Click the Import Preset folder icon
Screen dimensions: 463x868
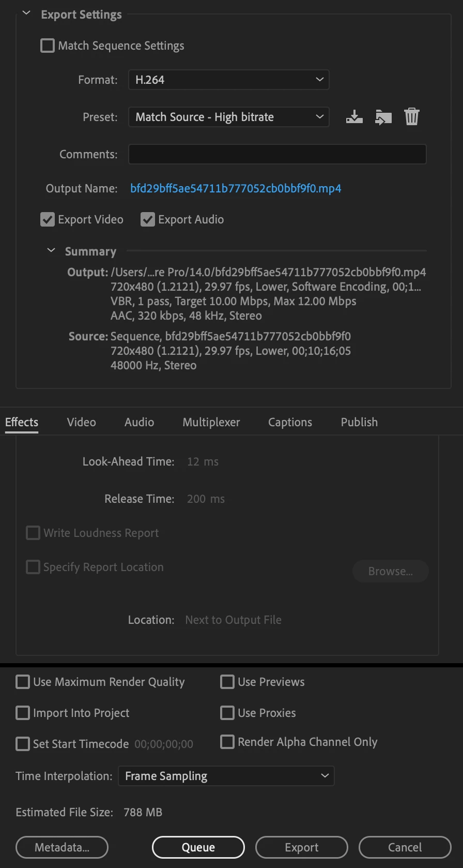[383, 117]
